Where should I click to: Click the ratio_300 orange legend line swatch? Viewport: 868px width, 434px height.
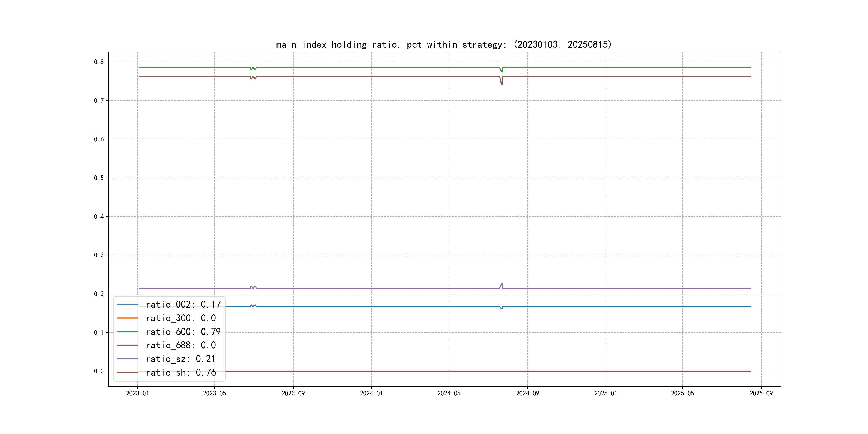pyautogui.click(x=127, y=318)
